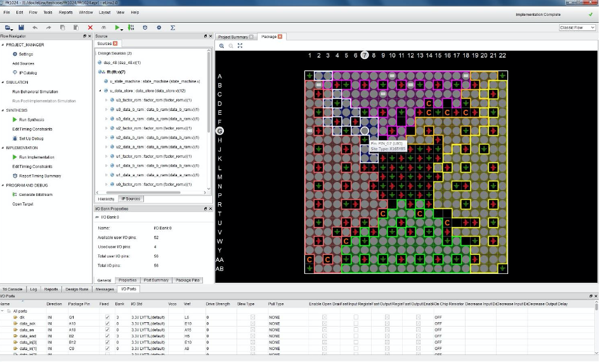600x364 pixels.
Task: Expand the u3_factor_rom tree item
Action: 107,100
